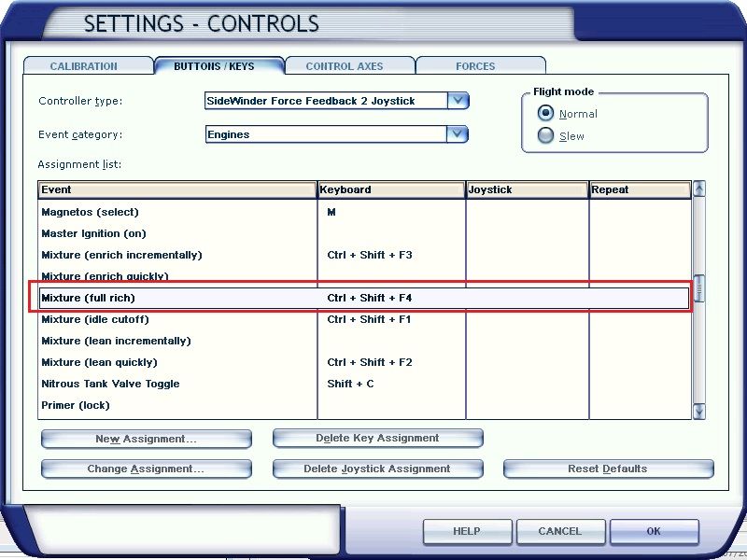Click the New Assignment button

click(x=146, y=439)
